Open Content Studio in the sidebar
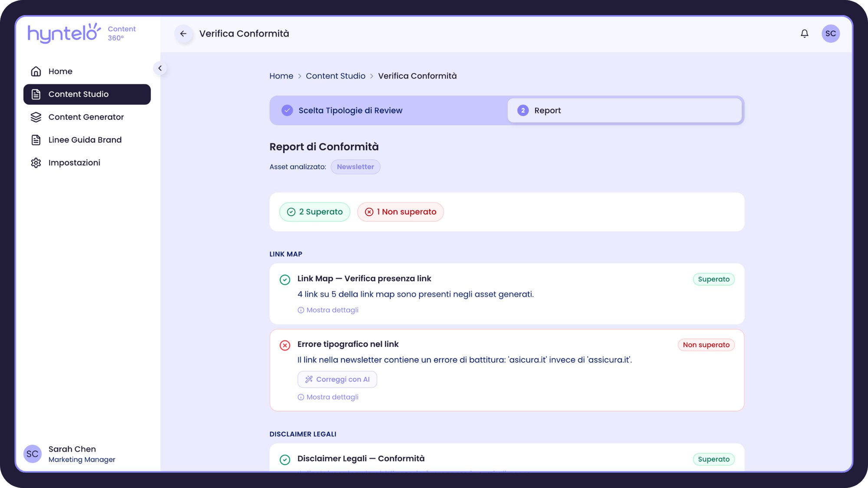The height and width of the screenshot is (488, 868). pyautogui.click(x=87, y=94)
